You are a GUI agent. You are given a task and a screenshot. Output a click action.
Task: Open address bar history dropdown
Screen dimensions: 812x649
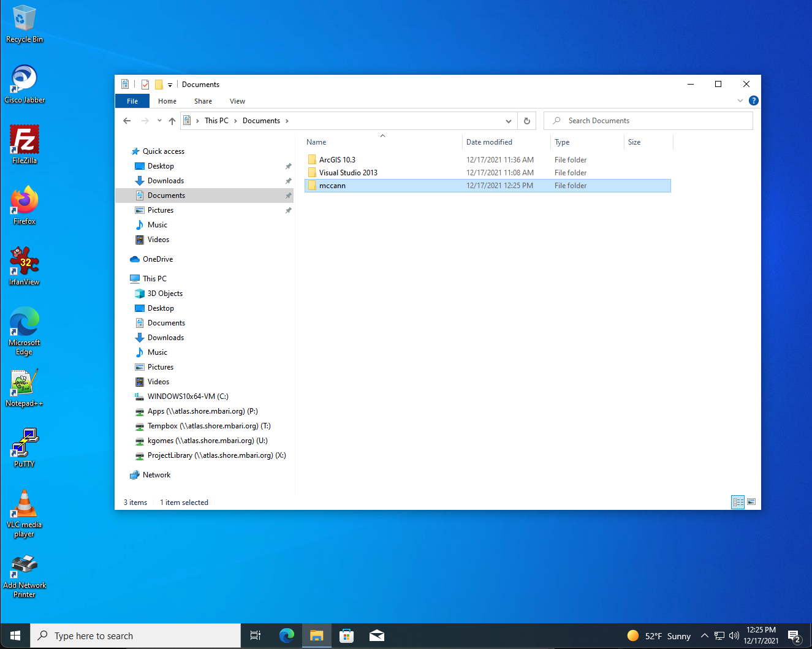[509, 121]
